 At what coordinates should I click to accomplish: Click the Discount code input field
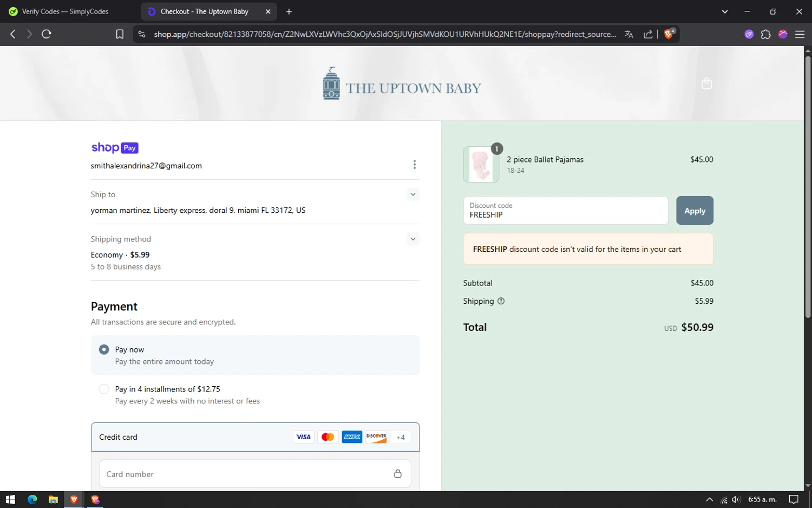pyautogui.click(x=565, y=211)
